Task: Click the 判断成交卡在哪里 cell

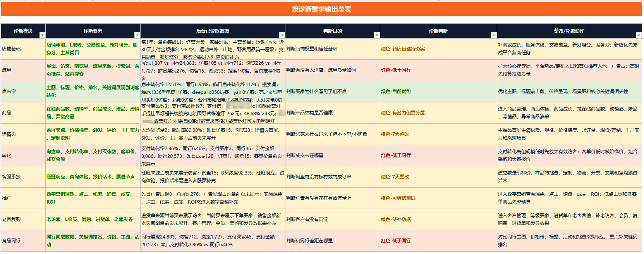Action: [x=333, y=156]
